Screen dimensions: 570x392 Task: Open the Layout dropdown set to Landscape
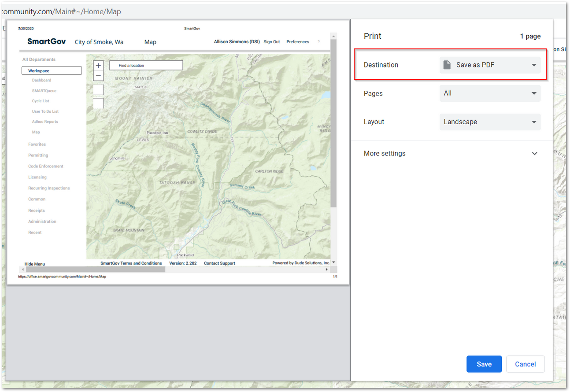pyautogui.click(x=490, y=122)
